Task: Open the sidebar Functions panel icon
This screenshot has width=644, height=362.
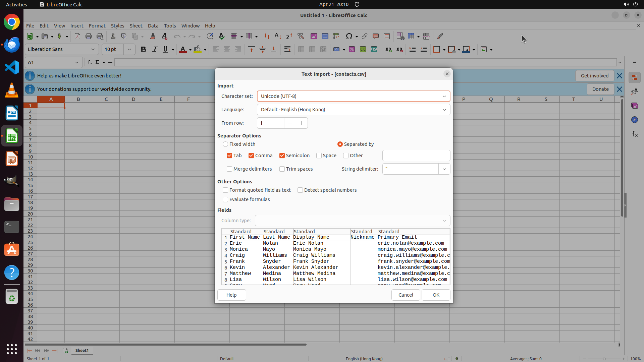Action: (x=635, y=134)
